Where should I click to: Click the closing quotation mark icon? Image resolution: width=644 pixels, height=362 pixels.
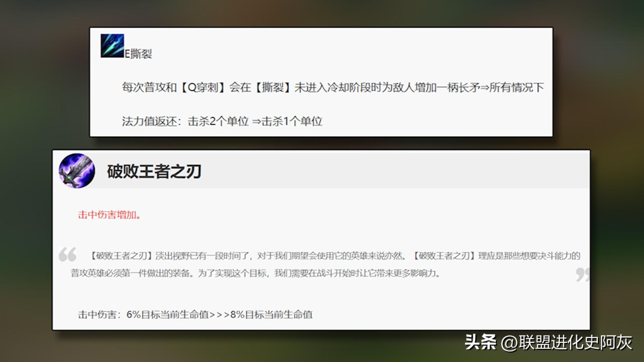coord(582,274)
